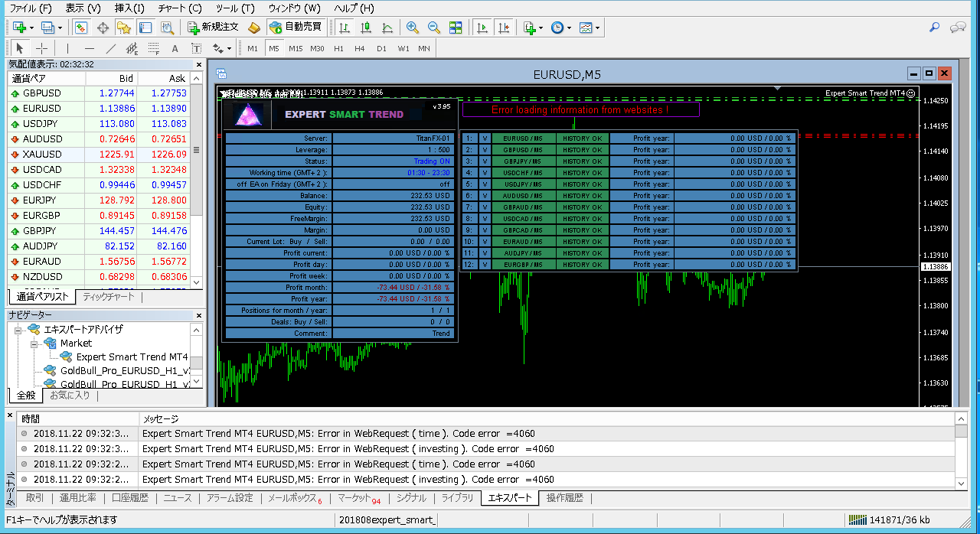Select the candlestick chart icon
980x534 pixels.
pyautogui.click(x=366, y=28)
